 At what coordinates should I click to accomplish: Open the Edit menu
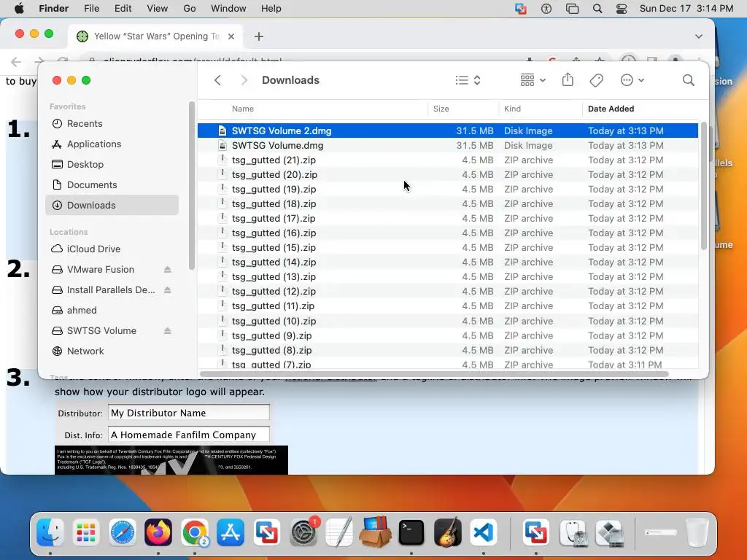tap(123, 9)
